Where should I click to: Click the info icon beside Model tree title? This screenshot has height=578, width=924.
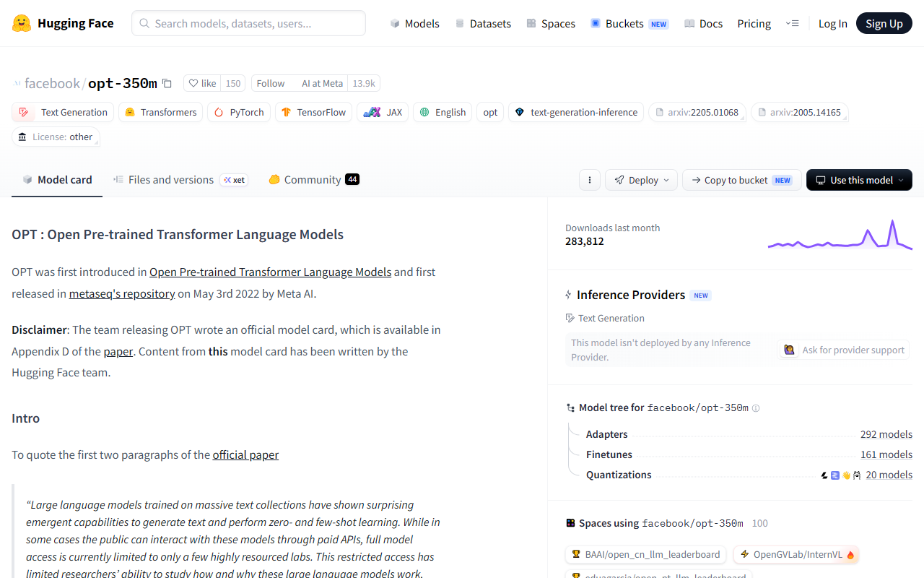pos(756,408)
